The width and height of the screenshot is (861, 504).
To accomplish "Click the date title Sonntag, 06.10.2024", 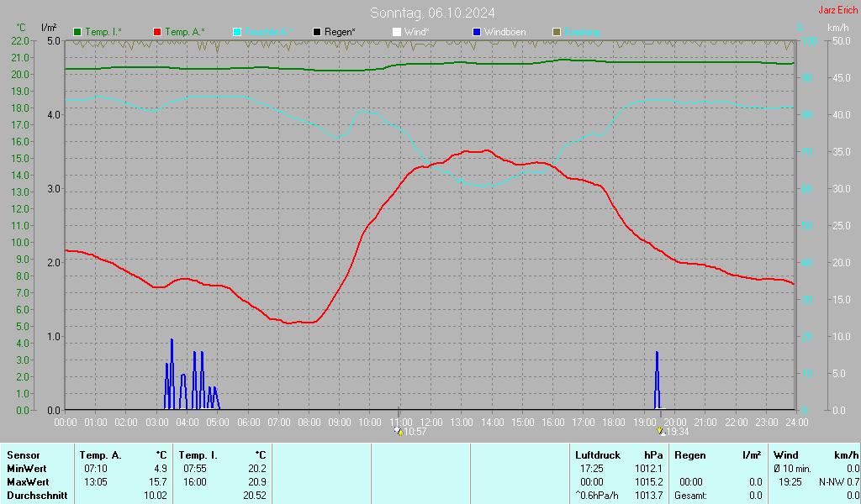I will point(432,13).
